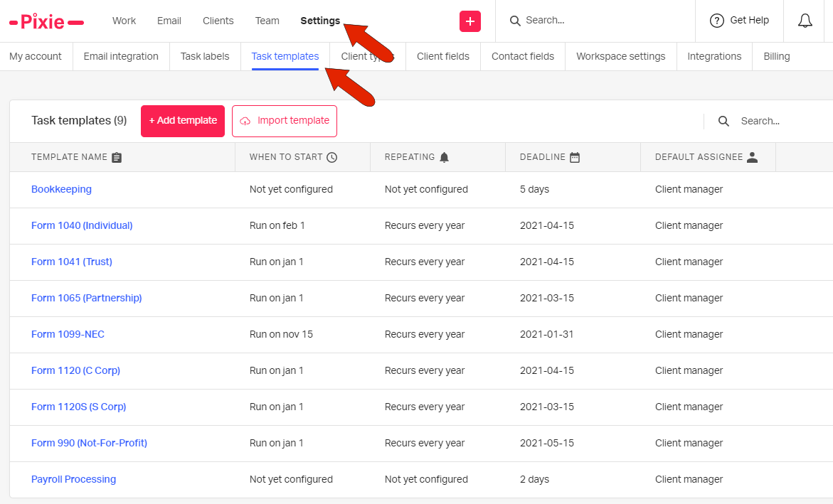833x504 pixels.
Task: Open the Contact fields tab
Action: pos(522,56)
